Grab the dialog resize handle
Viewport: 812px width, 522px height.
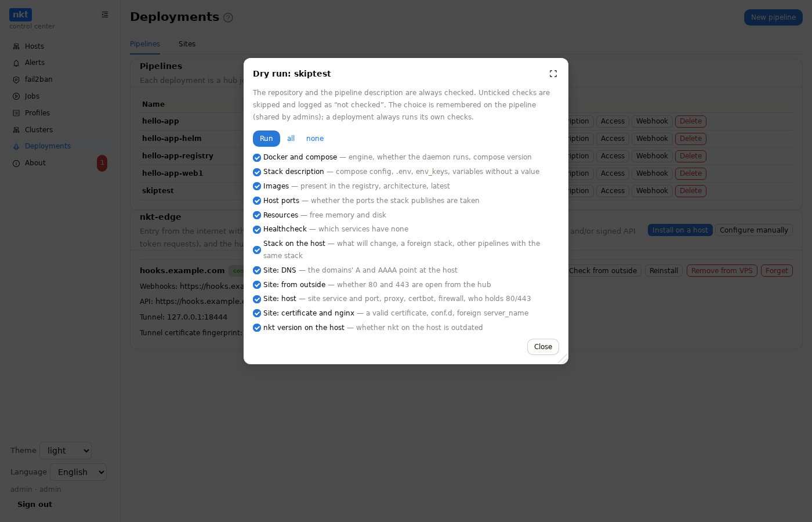pos(563,359)
